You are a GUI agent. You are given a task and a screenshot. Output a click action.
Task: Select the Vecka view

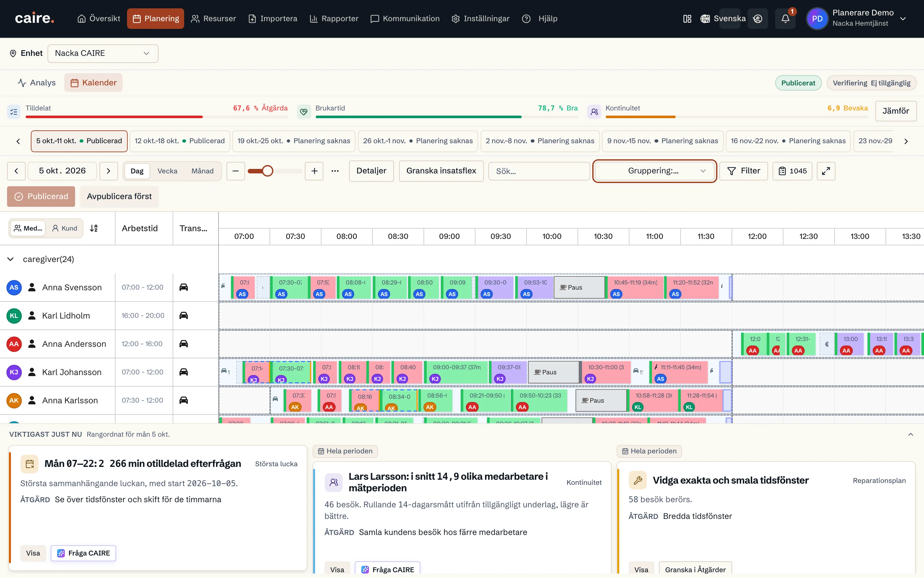click(x=167, y=171)
